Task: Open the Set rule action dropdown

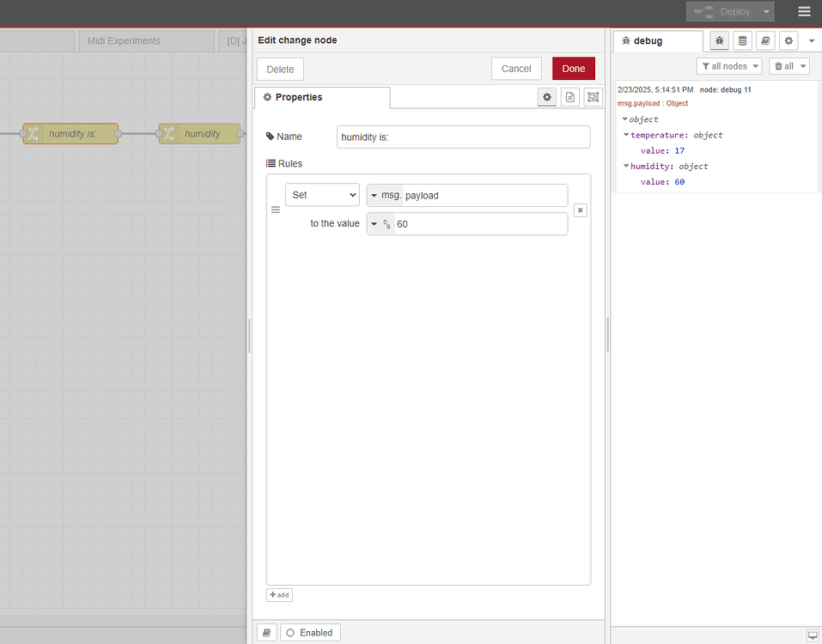Action: pos(322,195)
